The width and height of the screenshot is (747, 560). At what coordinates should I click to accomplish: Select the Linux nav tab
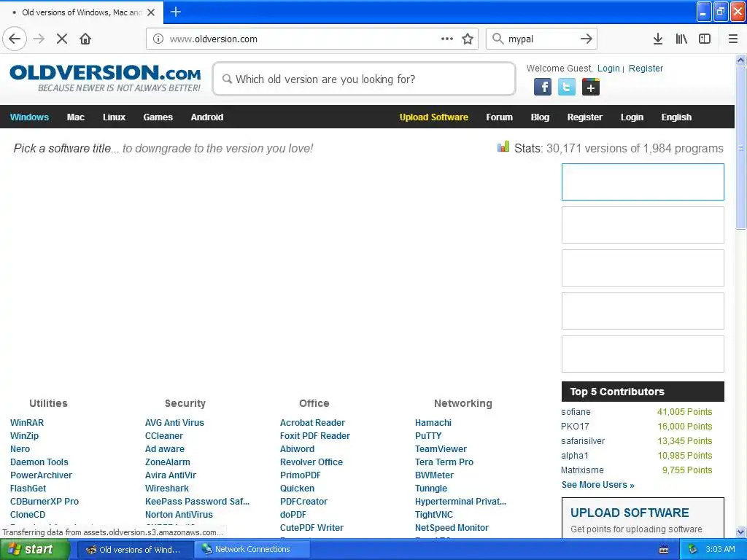114,117
